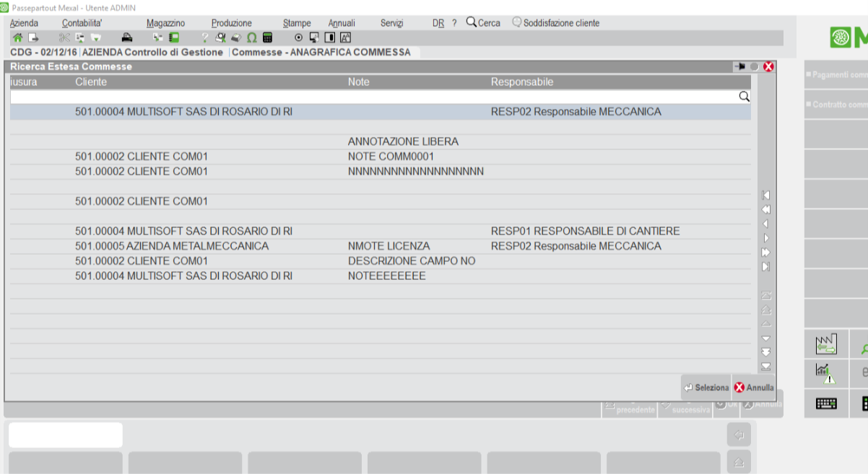Click the question mark help icon
This screenshot has height=474, width=868.
205,38
